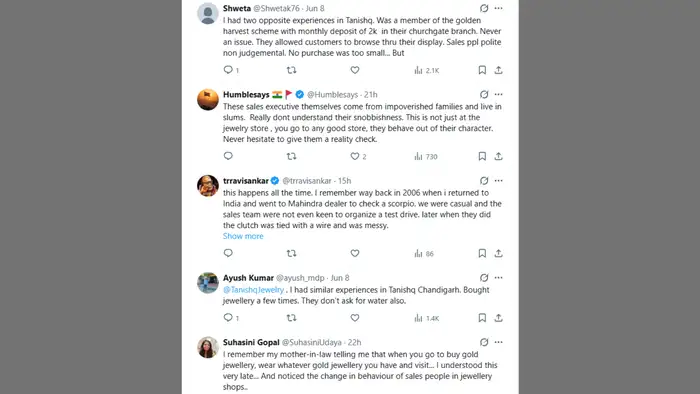The height and width of the screenshot is (394, 700).
Task: Bookmark Ayush Kumar's tweet
Action: click(x=482, y=318)
